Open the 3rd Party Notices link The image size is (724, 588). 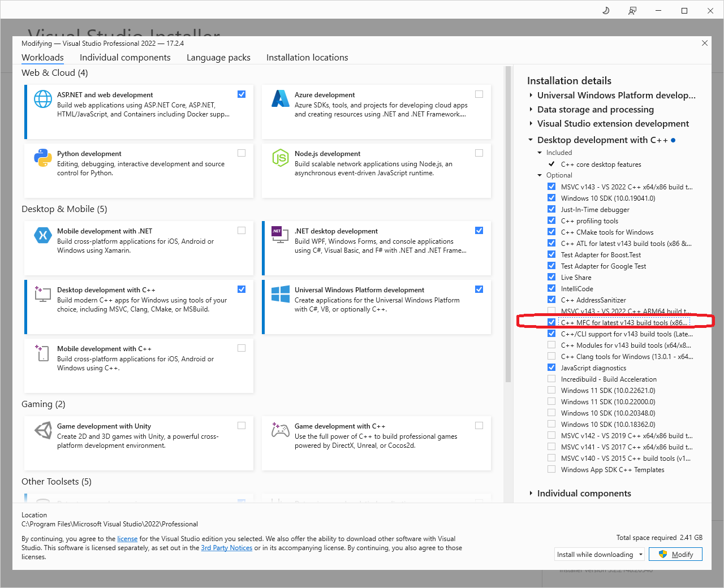tap(227, 548)
